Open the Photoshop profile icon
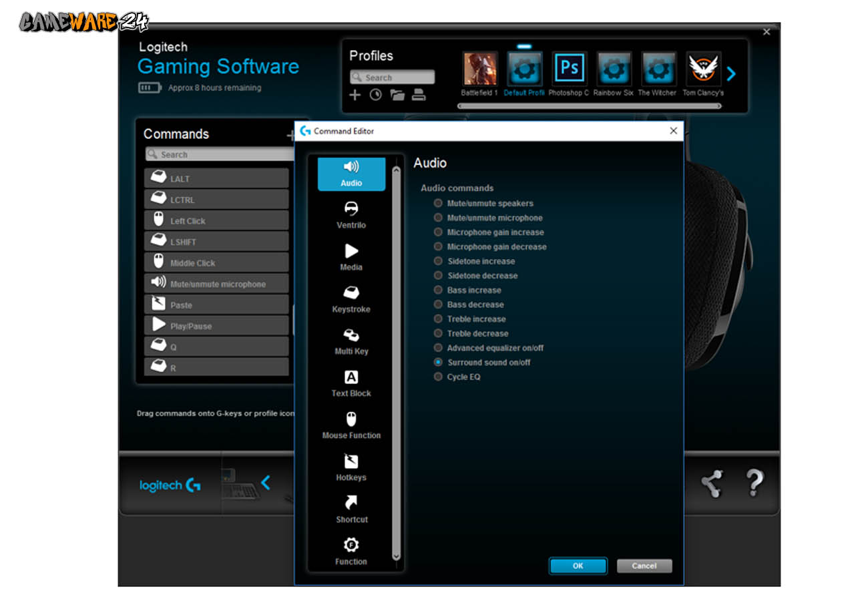The height and width of the screenshot is (601, 868). click(570, 69)
